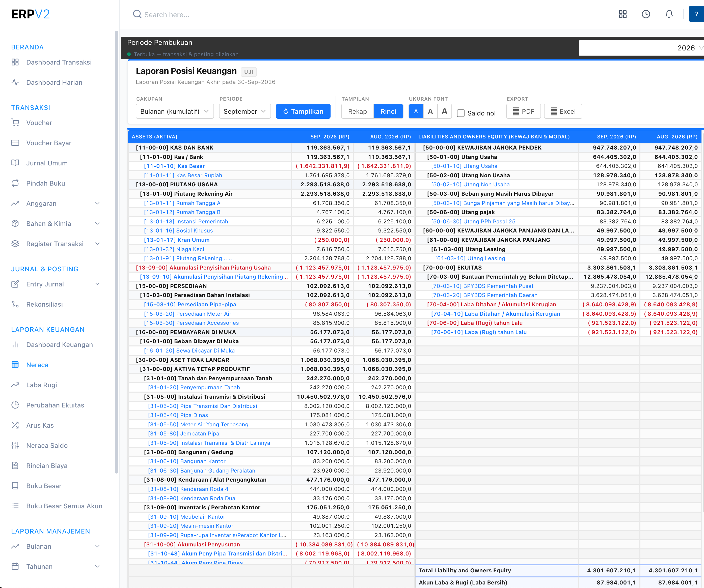Image resolution: width=704 pixels, height=588 pixels.
Task: Click the Voucher Bayar card icon
Action: coord(15,143)
